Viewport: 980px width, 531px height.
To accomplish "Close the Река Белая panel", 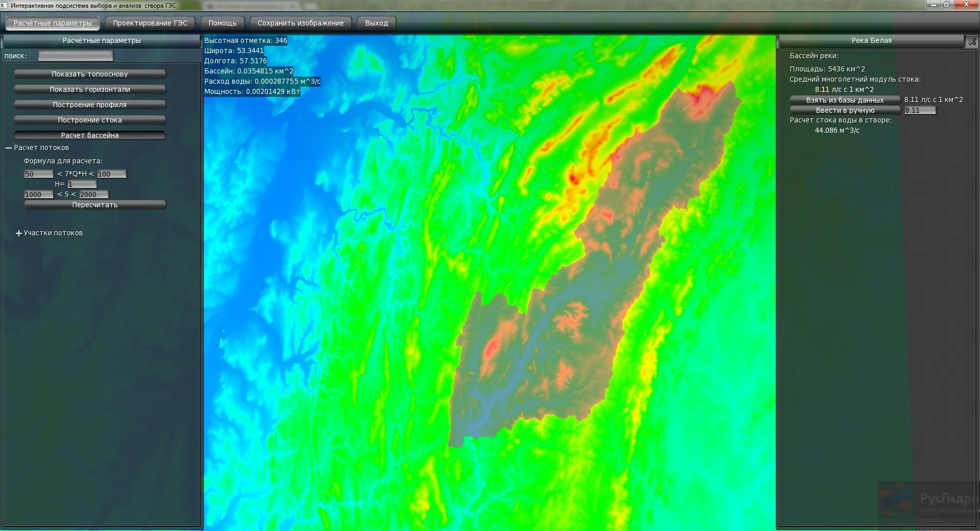I will pos(971,42).
